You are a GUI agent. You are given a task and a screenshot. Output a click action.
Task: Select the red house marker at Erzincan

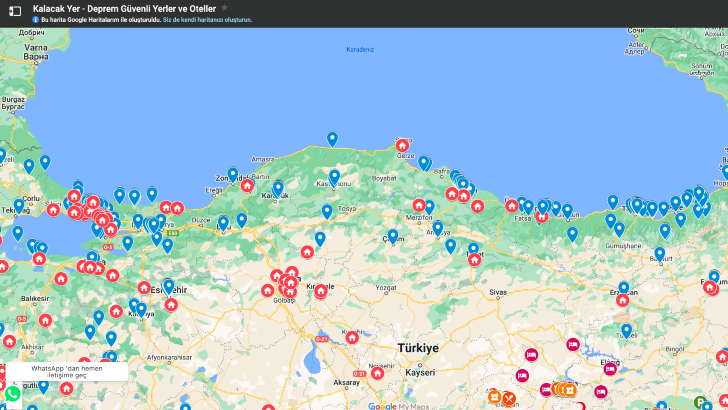point(622,299)
